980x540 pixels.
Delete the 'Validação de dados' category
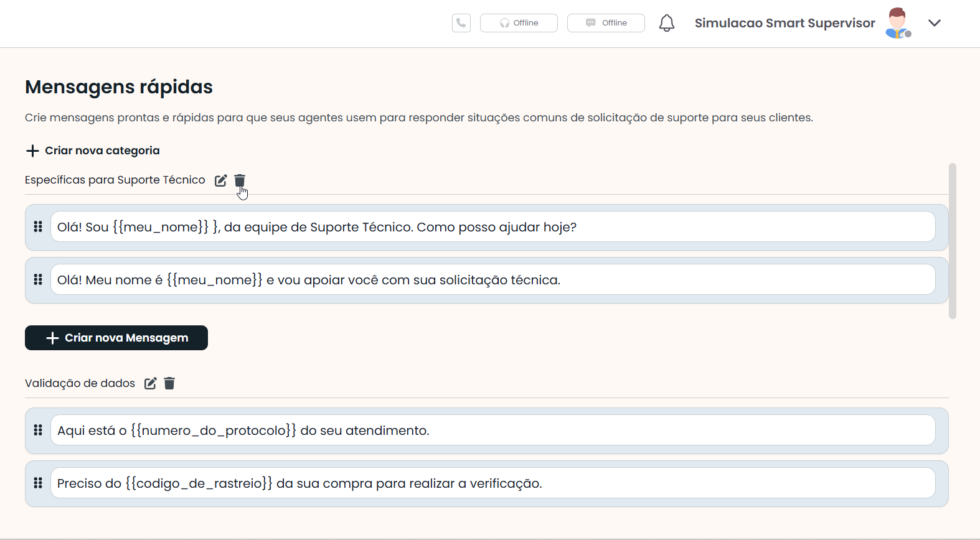pos(169,383)
